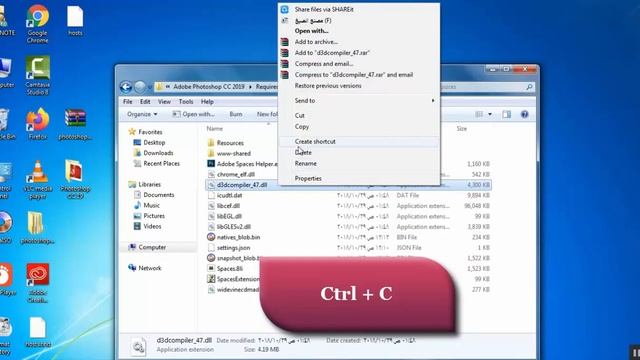Select Compress to "d3dcompiler_47.rar" and email
The image size is (640, 360).
coord(354,75)
